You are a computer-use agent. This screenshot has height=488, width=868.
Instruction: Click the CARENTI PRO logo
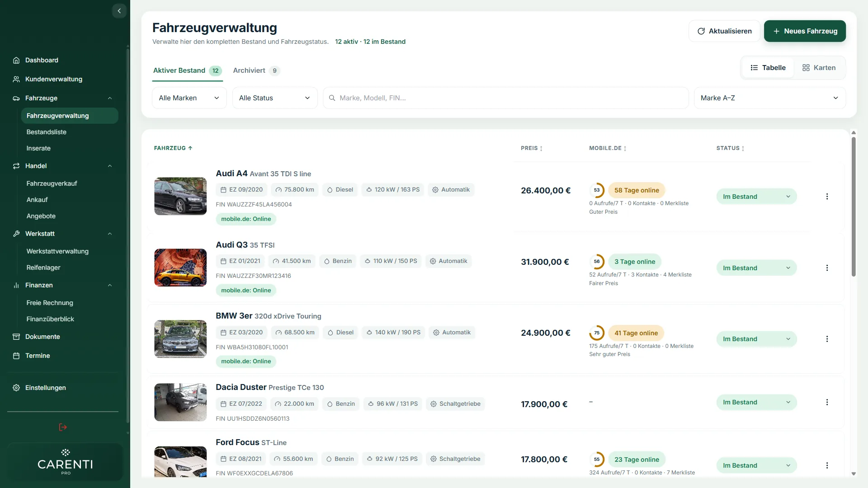tap(66, 462)
